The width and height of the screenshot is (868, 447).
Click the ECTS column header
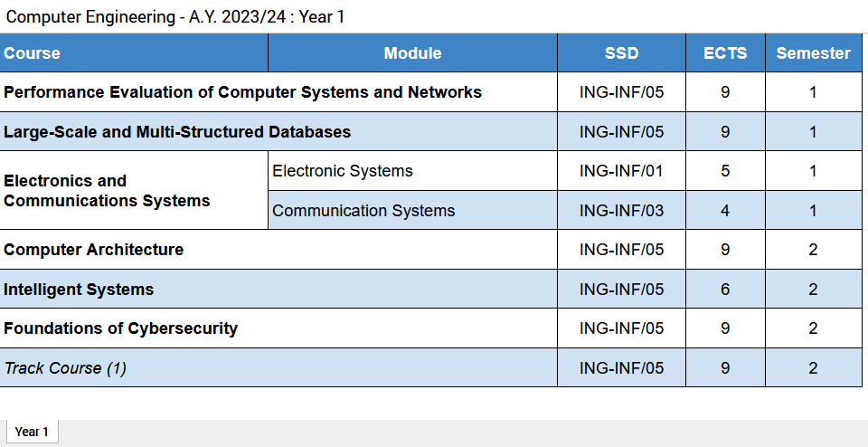(x=725, y=53)
